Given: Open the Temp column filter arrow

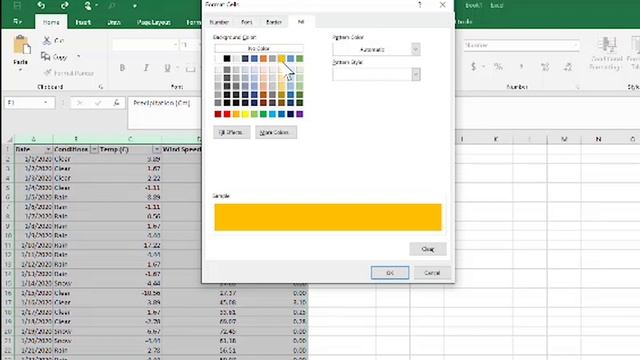Looking at the screenshot, I should tap(156, 149).
